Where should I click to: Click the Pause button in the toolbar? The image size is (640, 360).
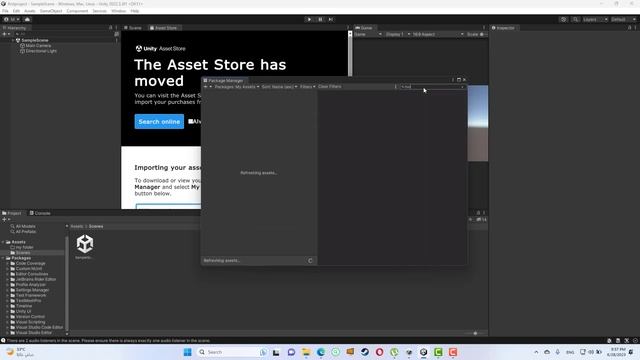point(320,19)
